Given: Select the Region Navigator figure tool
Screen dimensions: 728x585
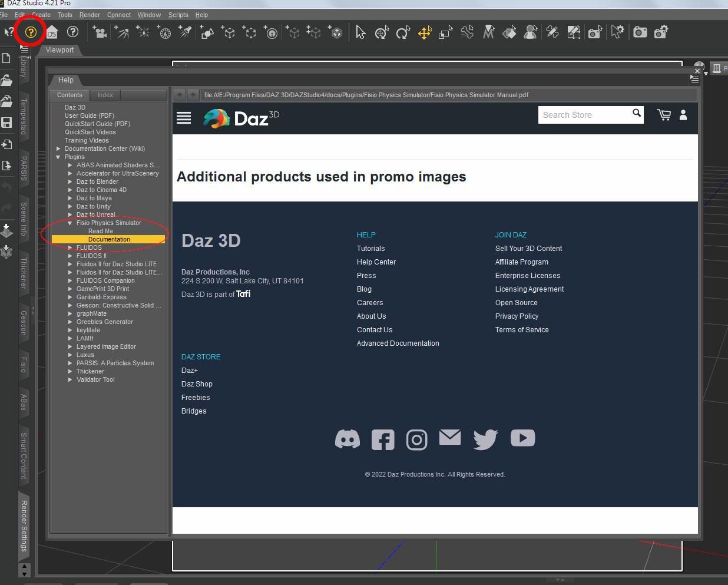Looking at the screenshot, I should point(531,32).
